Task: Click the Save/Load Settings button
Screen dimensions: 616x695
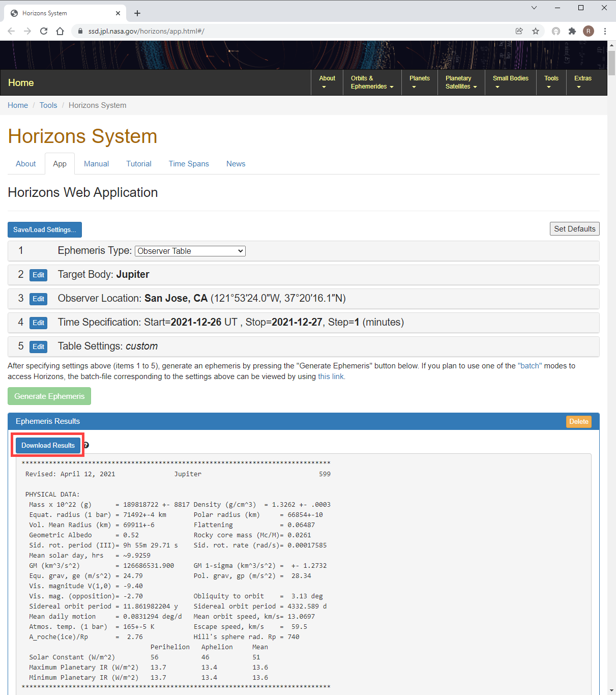Action: tap(45, 229)
